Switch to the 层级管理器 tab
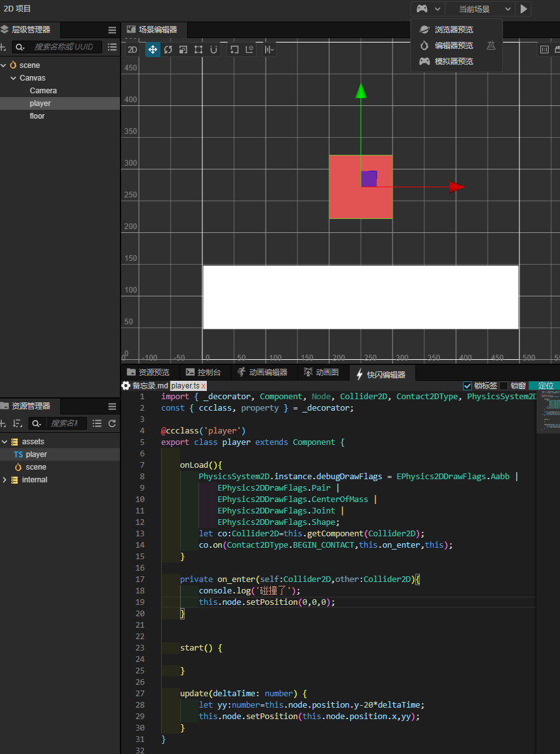This screenshot has width=560, height=754. [30, 29]
